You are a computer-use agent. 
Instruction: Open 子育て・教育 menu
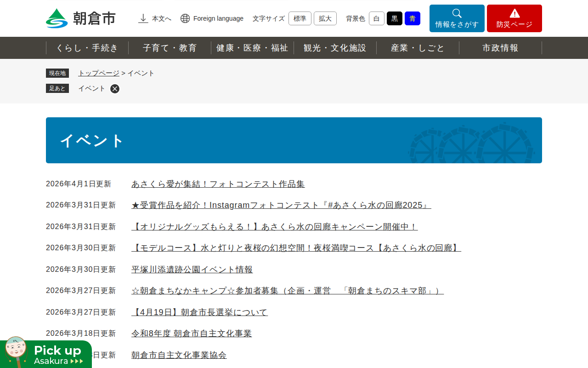[x=170, y=48]
